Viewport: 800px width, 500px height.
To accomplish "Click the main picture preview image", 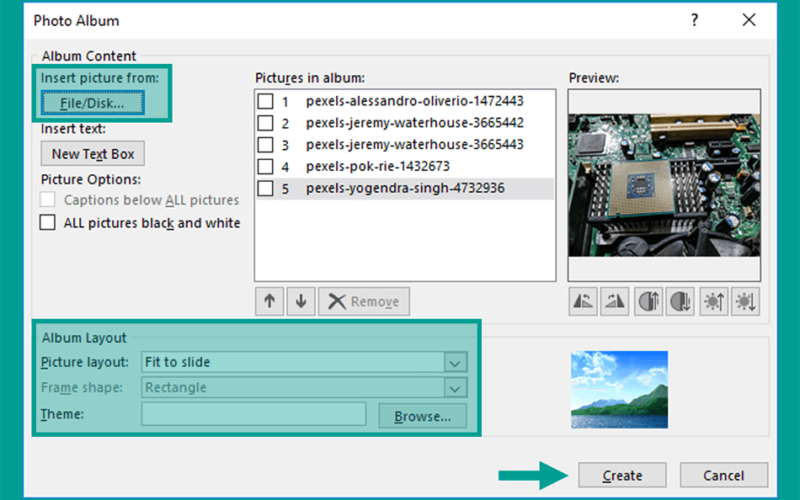I will tap(664, 185).
